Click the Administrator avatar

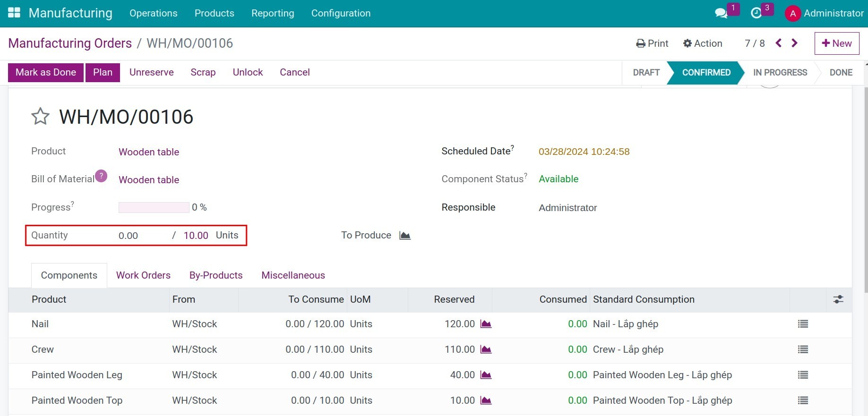(793, 13)
